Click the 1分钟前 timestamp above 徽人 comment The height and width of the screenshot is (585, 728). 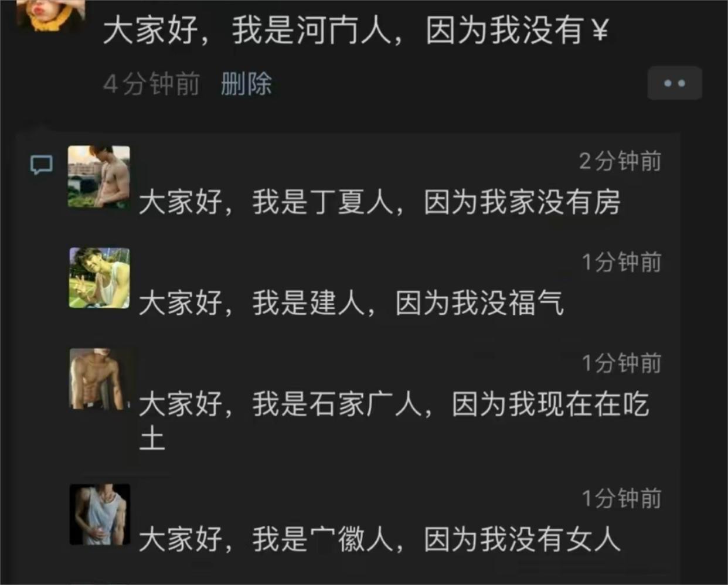click(x=621, y=499)
